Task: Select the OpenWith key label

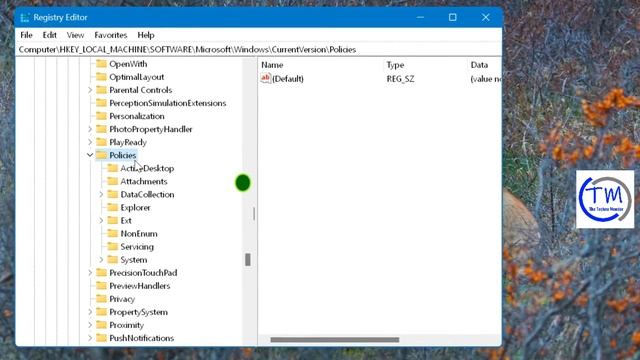Action: tap(128, 64)
